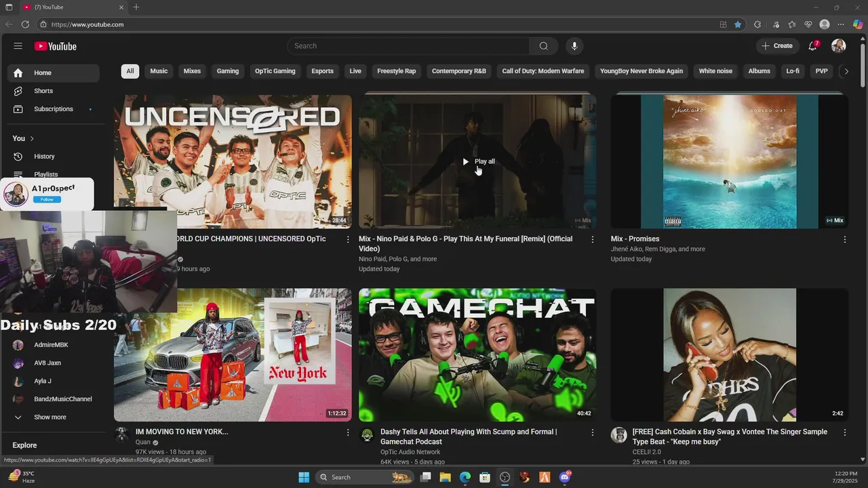
Task: Click the Dashy Tells All video title
Action: (469, 437)
